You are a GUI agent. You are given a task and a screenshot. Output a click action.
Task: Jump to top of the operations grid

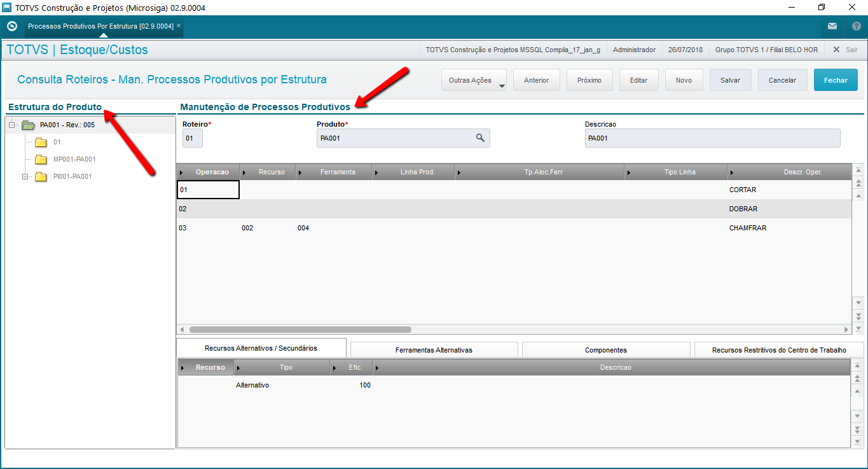tap(858, 171)
